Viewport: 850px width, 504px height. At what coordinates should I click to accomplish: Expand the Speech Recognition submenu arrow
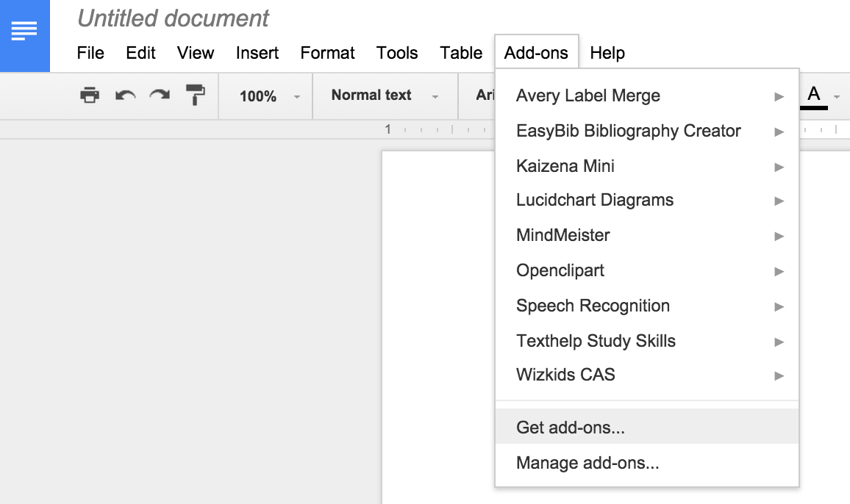(779, 307)
